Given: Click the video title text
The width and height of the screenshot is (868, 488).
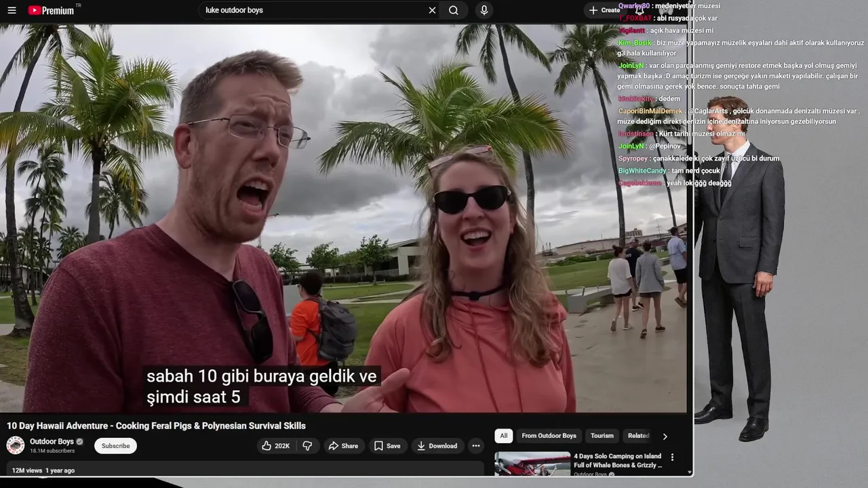Looking at the screenshot, I should pyautogui.click(x=156, y=426).
